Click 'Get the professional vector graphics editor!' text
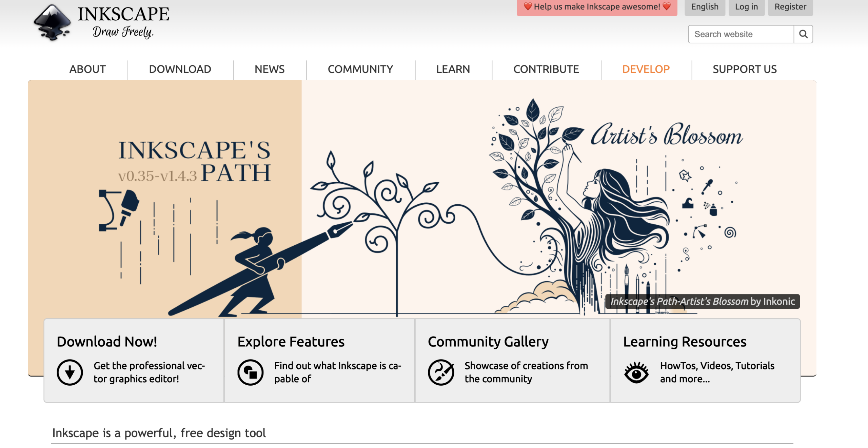Viewport: 868px width, 448px height. point(149,372)
